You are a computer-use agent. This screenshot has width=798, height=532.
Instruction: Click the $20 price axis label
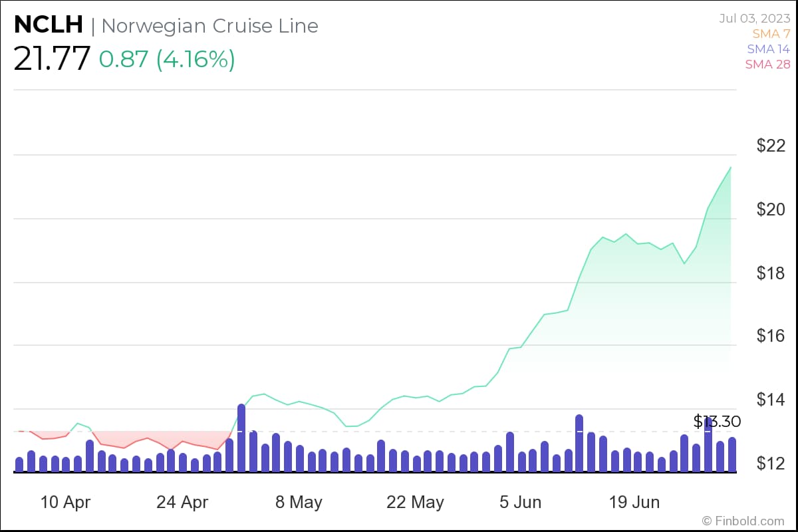pos(771,209)
